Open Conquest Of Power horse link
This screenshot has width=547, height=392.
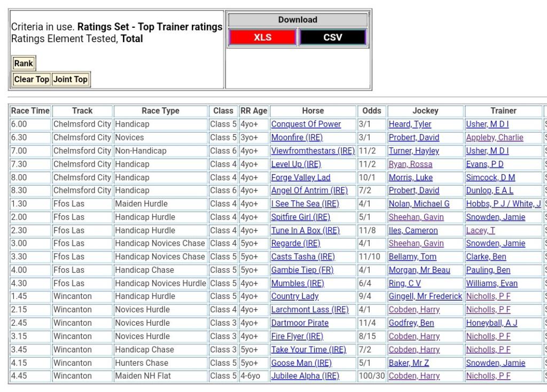306,124
